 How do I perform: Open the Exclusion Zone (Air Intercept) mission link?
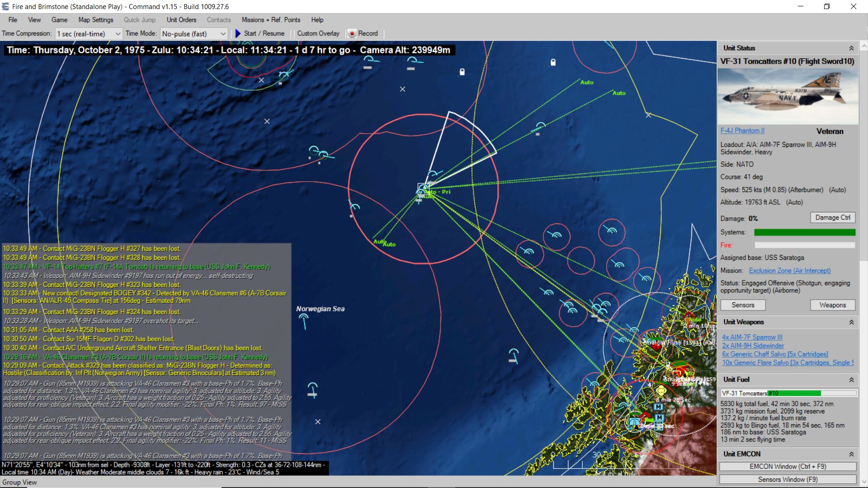click(789, 271)
